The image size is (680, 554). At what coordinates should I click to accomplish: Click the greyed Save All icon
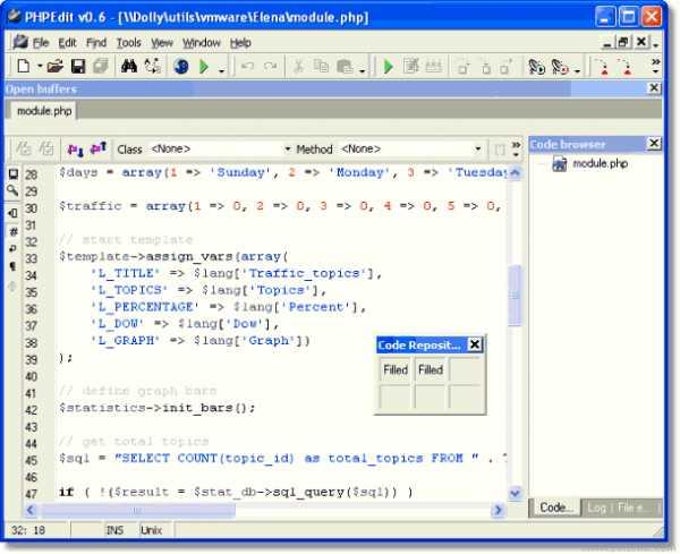[x=101, y=67]
